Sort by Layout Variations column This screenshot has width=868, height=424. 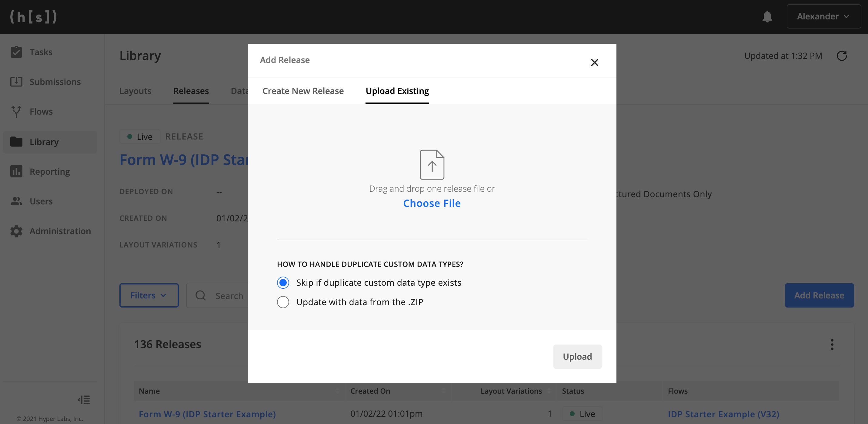coord(504,391)
